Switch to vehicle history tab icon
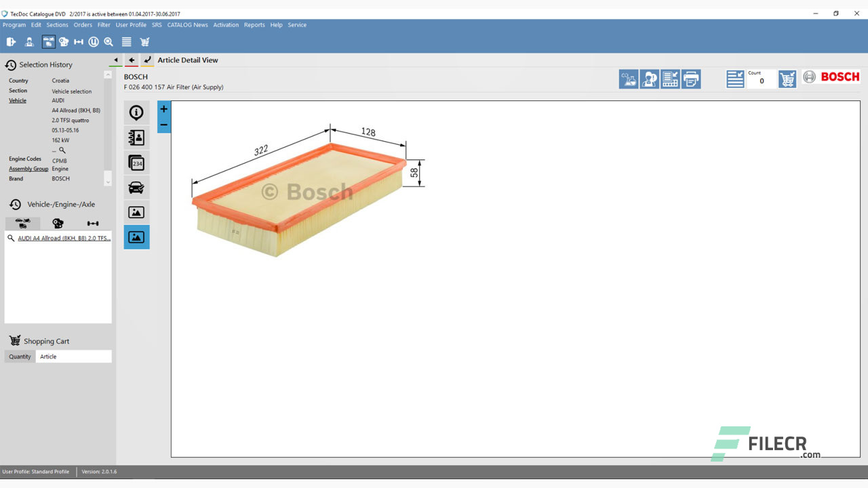 [x=22, y=223]
